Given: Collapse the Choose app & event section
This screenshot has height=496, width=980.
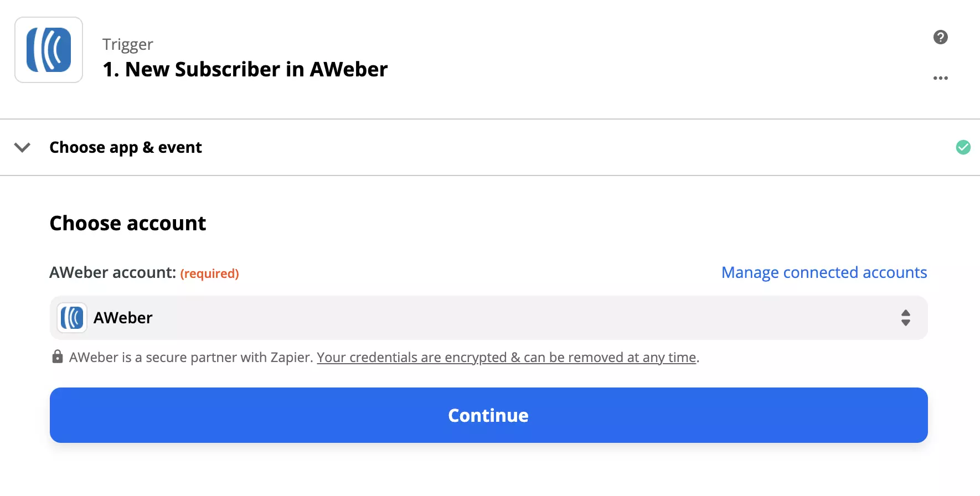Looking at the screenshot, I should pyautogui.click(x=22, y=147).
